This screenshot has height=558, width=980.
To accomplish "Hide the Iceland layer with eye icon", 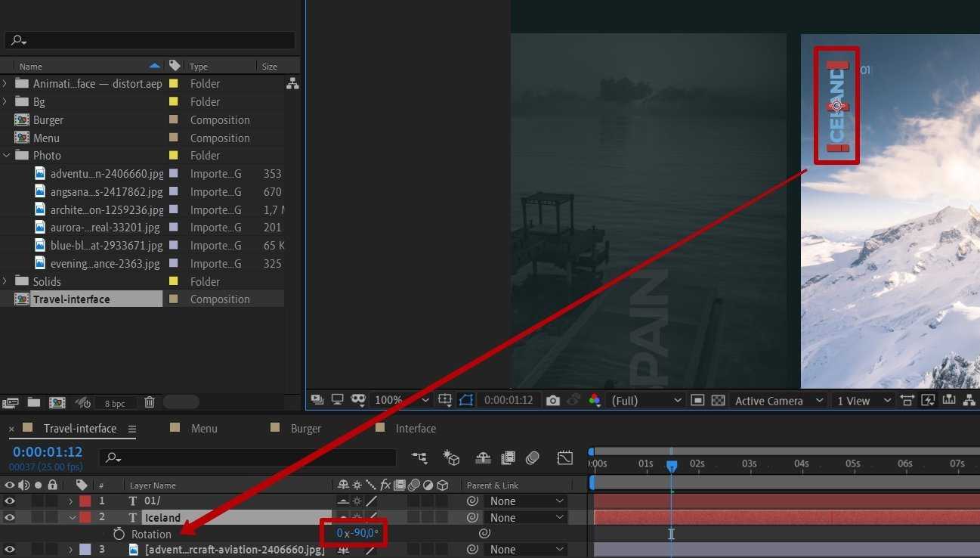I will [10, 518].
